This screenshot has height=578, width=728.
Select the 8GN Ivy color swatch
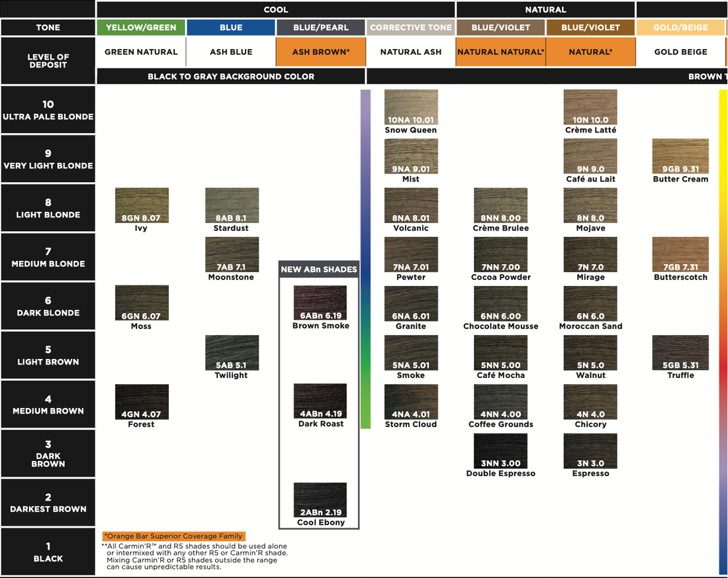tap(142, 205)
